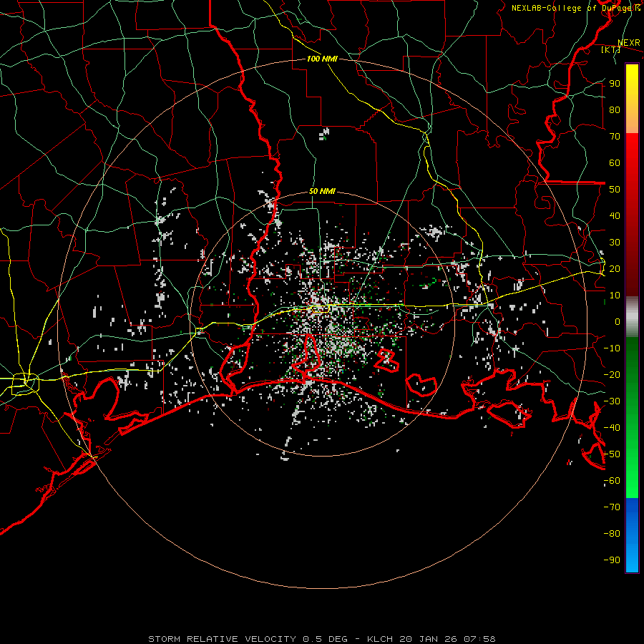The height and width of the screenshot is (644, 644).
Task: Click the 07:58 timestamp in caption
Action: [x=479, y=639]
